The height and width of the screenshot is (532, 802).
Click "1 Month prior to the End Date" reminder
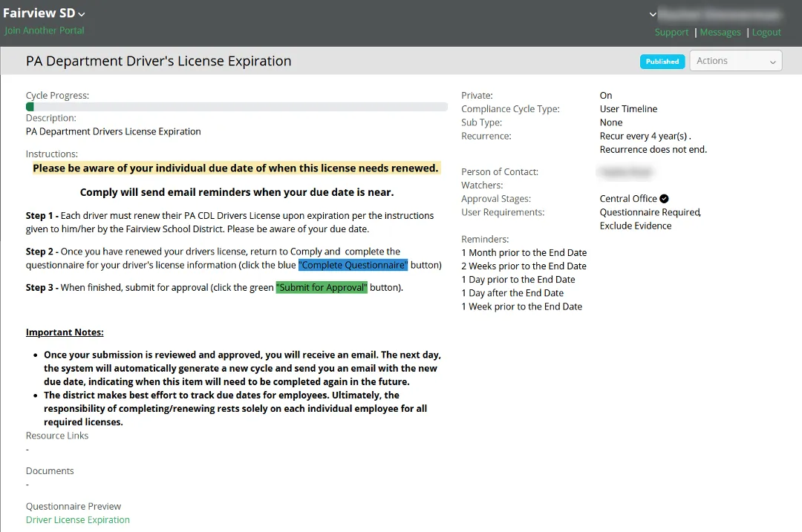click(x=524, y=252)
